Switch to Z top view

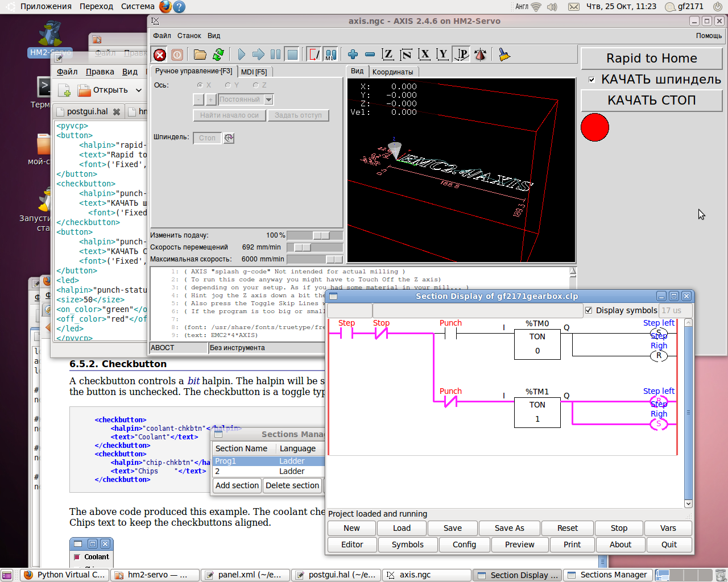(387, 55)
